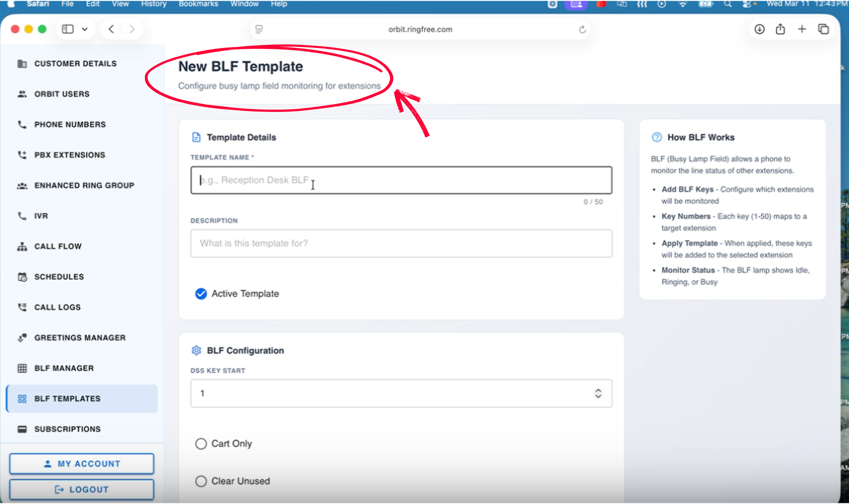
Task: Open the Bookmarks menu in menu bar
Action: 198,4
